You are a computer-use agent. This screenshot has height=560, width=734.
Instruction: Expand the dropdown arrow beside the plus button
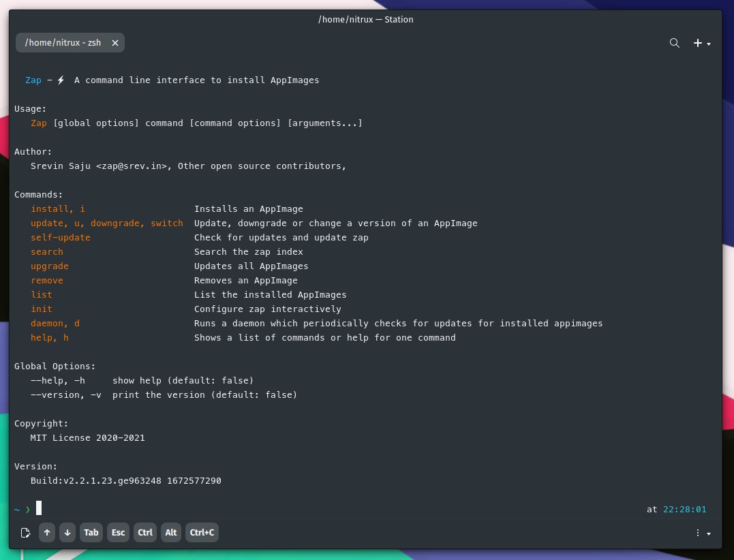[709, 44]
